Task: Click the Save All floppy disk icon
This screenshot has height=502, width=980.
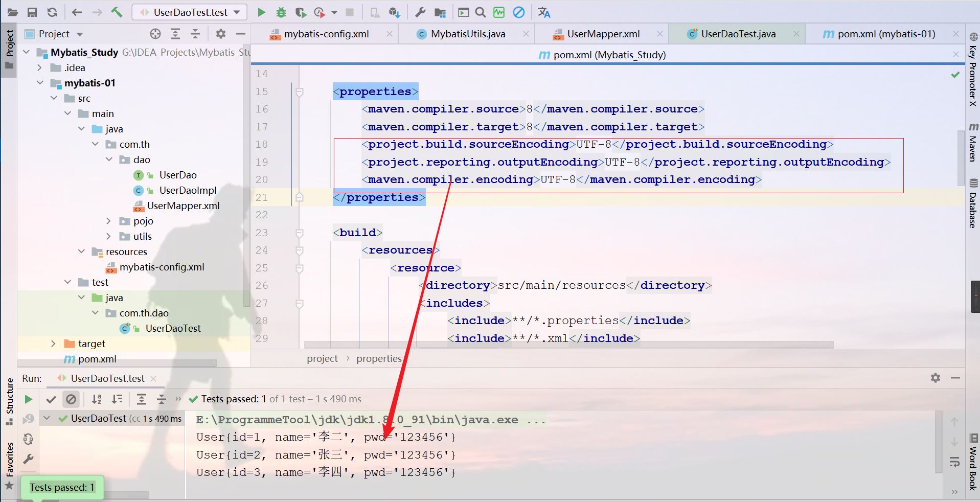Action: [32, 12]
